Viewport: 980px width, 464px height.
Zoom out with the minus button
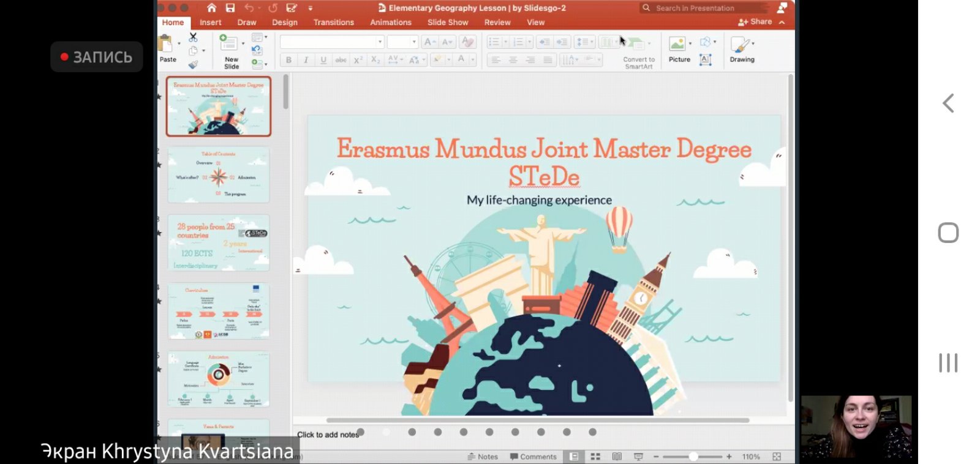[x=656, y=457]
